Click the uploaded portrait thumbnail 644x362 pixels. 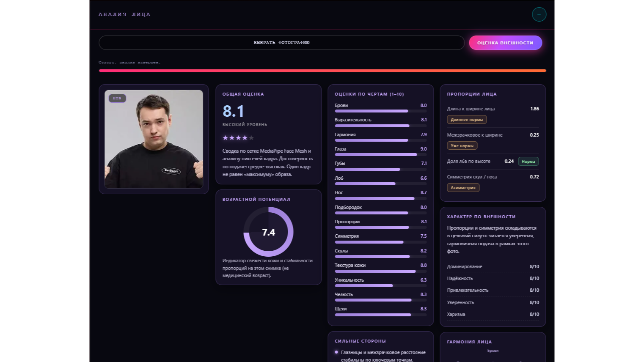(154, 139)
